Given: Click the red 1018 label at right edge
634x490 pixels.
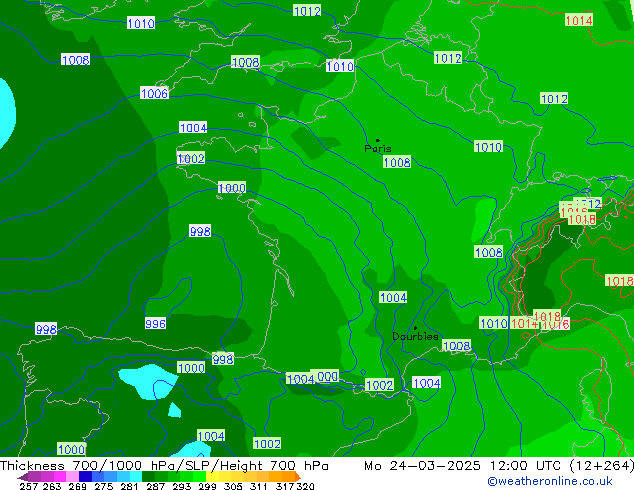Looking at the screenshot, I should [x=620, y=281].
